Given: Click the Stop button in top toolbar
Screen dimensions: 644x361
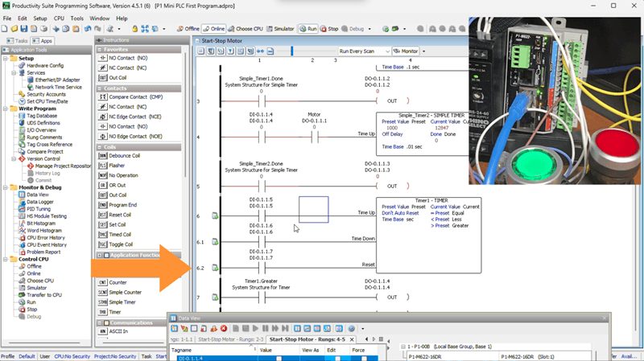Looking at the screenshot, I should pyautogui.click(x=329, y=29).
